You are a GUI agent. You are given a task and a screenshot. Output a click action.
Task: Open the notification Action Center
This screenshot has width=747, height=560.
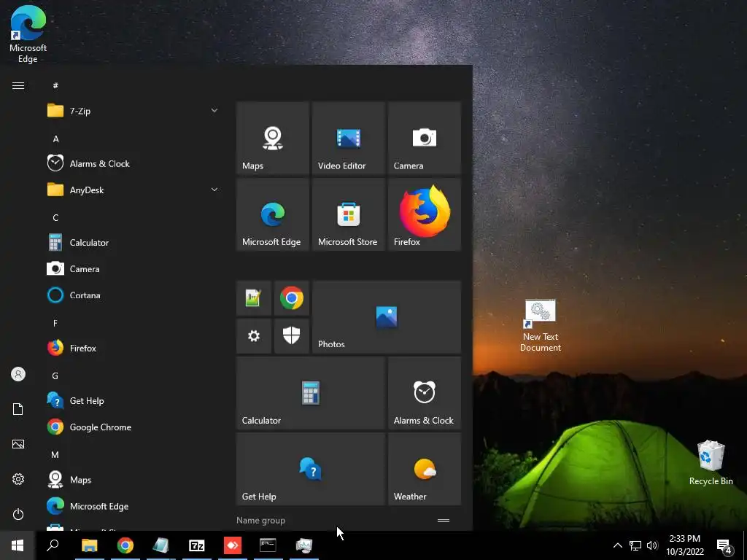[724, 545]
